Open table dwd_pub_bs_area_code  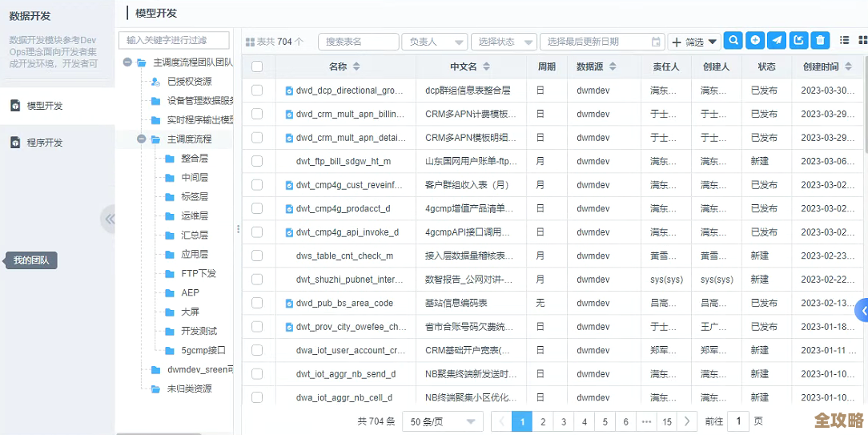[x=344, y=303]
